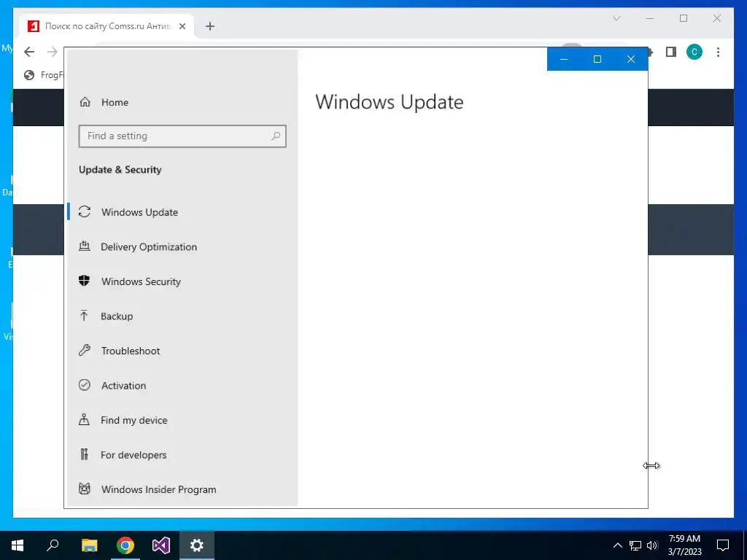Click the search magnifier in Find a setting
This screenshot has height=560, width=747.
(x=275, y=136)
